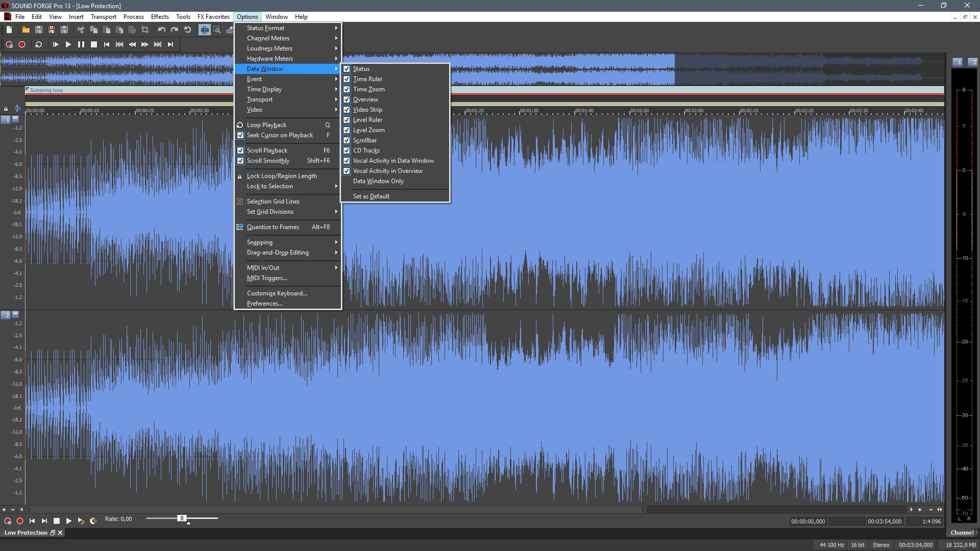The width and height of the screenshot is (980, 551).
Task: Select the Low Protection window tab
Action: point(26,533)
